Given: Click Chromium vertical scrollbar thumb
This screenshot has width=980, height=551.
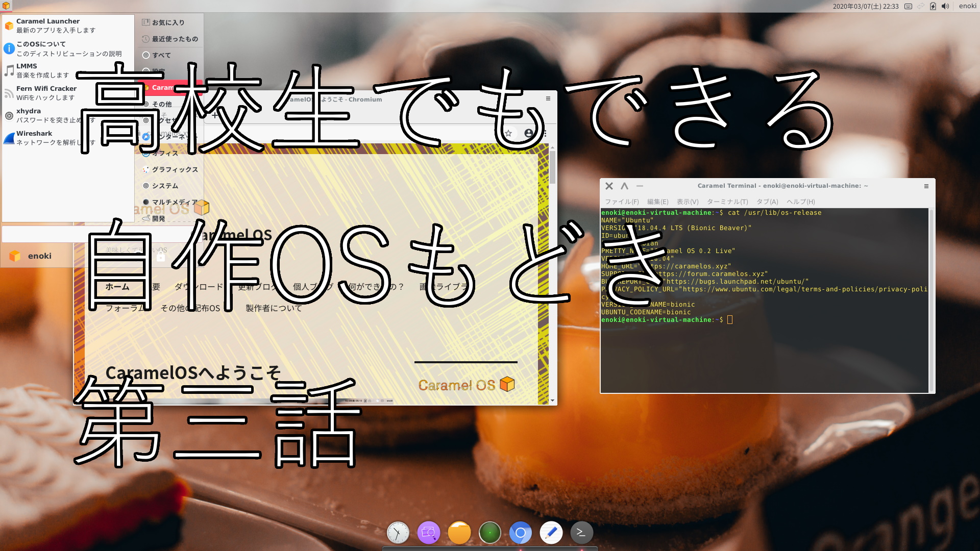Looking at the screenshot, I should click(x=552, y=167).
